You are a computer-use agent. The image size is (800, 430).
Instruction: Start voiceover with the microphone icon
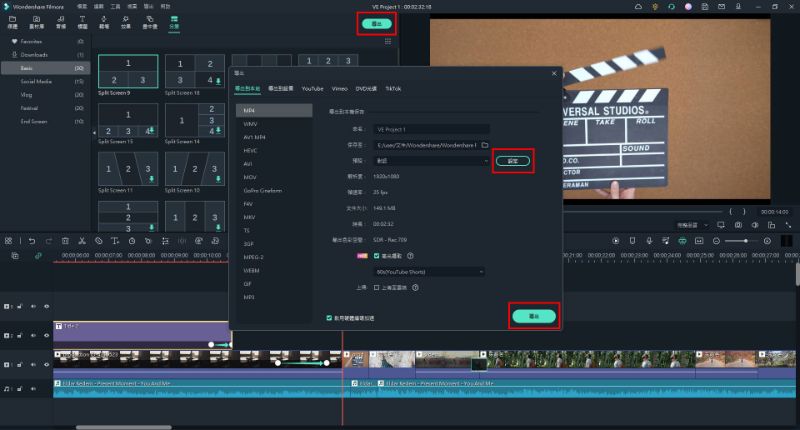(x=649, y=241)
